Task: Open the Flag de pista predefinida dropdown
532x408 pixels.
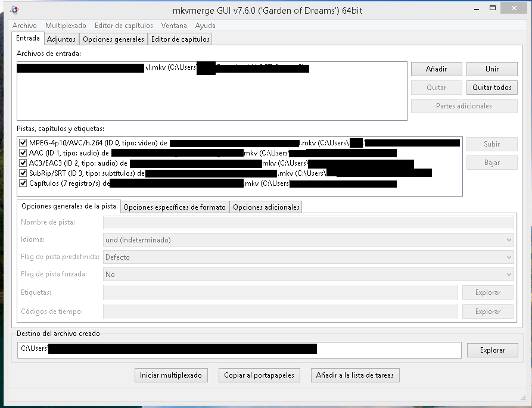Action: pyautogui.click(x=309, y=257)
